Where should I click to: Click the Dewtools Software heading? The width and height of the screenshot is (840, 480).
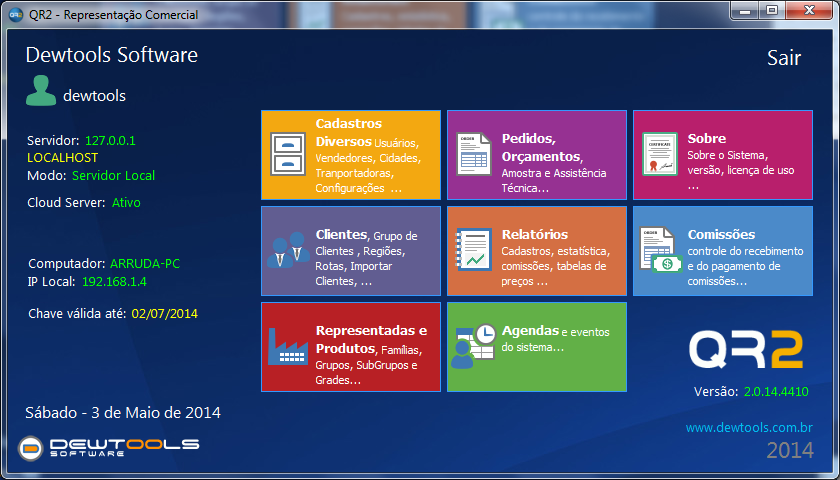click(112, 55)
